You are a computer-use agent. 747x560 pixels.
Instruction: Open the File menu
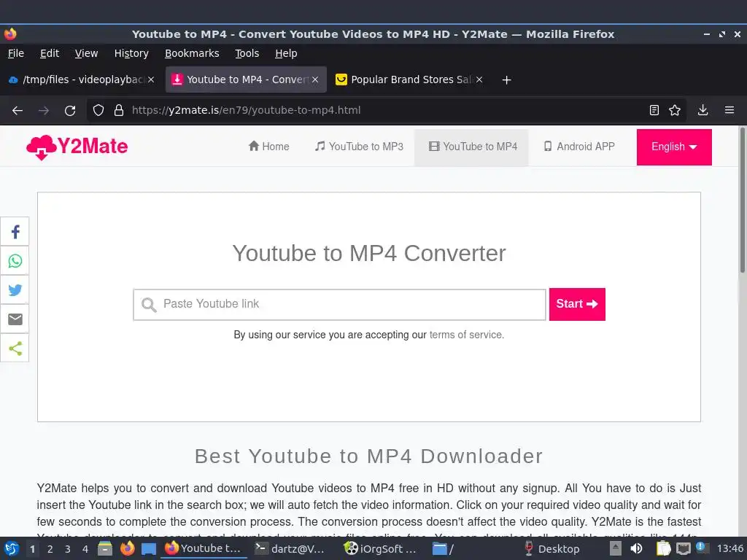16,53
